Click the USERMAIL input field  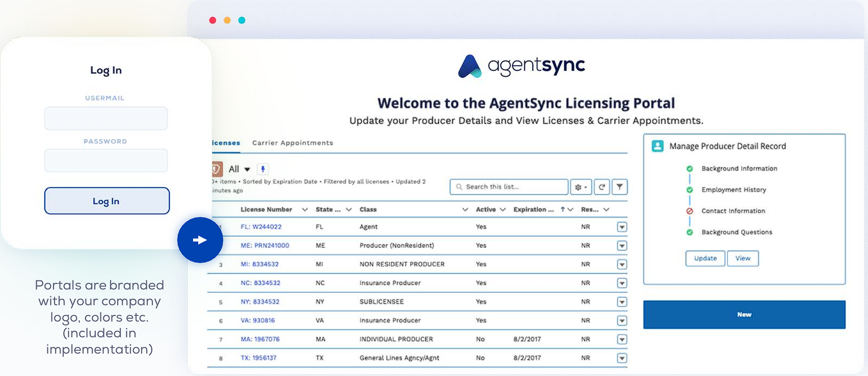106,118
